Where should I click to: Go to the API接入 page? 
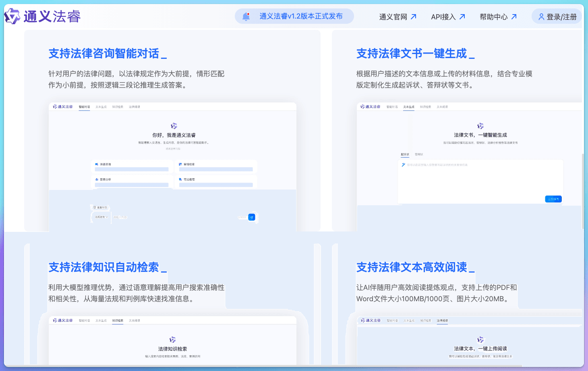point(448,17)
